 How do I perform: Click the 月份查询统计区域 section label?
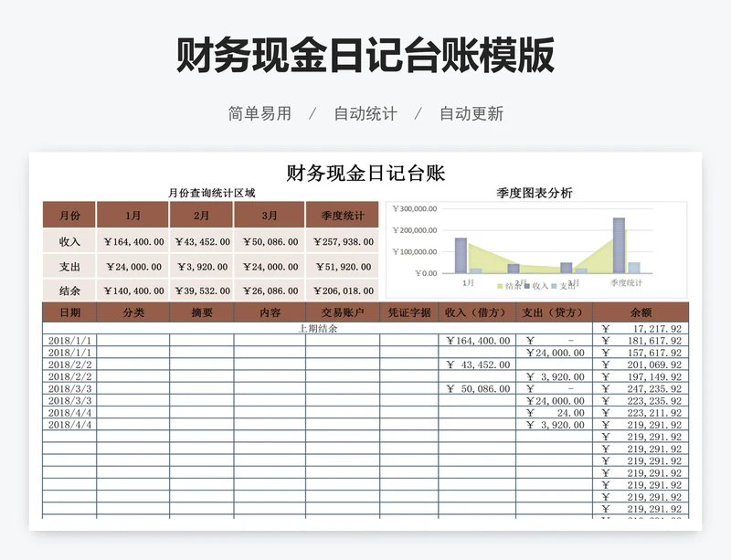[x=211, y=193]
